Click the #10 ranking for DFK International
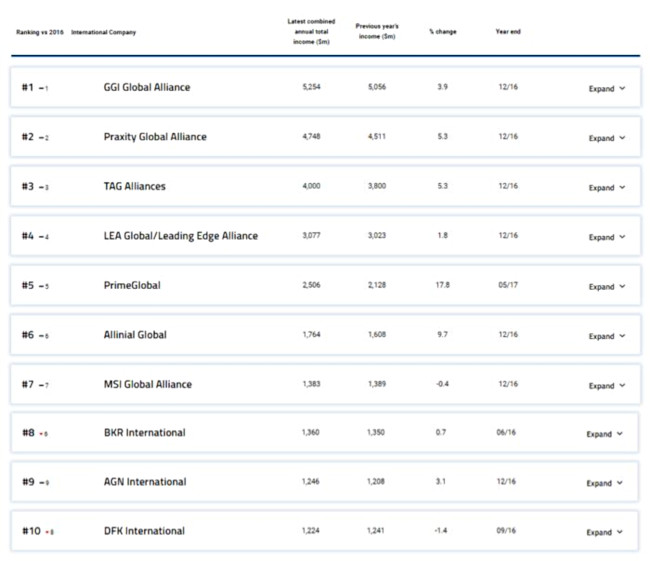 click(x=31, y=531)
